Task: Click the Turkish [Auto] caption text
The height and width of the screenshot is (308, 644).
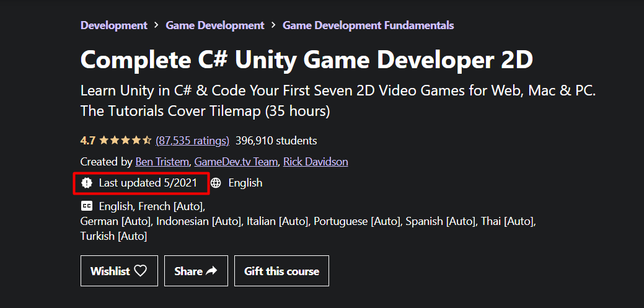Action: [x=114, y=236]
